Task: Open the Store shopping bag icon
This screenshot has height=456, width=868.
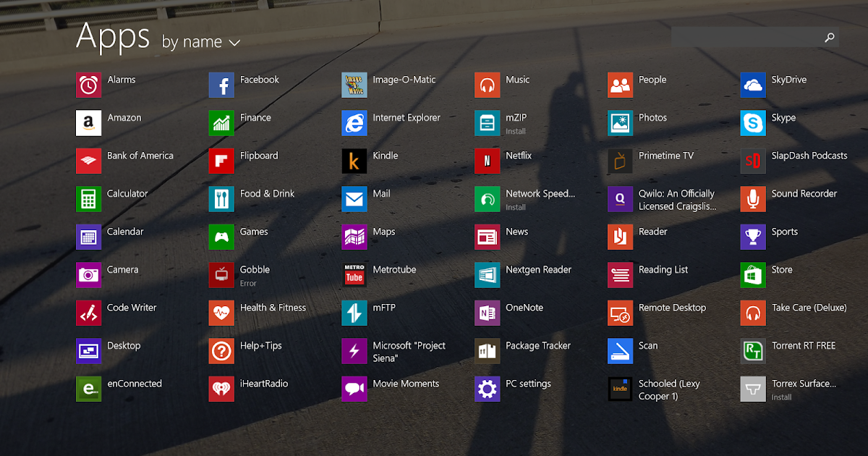Action: point(753,275)
